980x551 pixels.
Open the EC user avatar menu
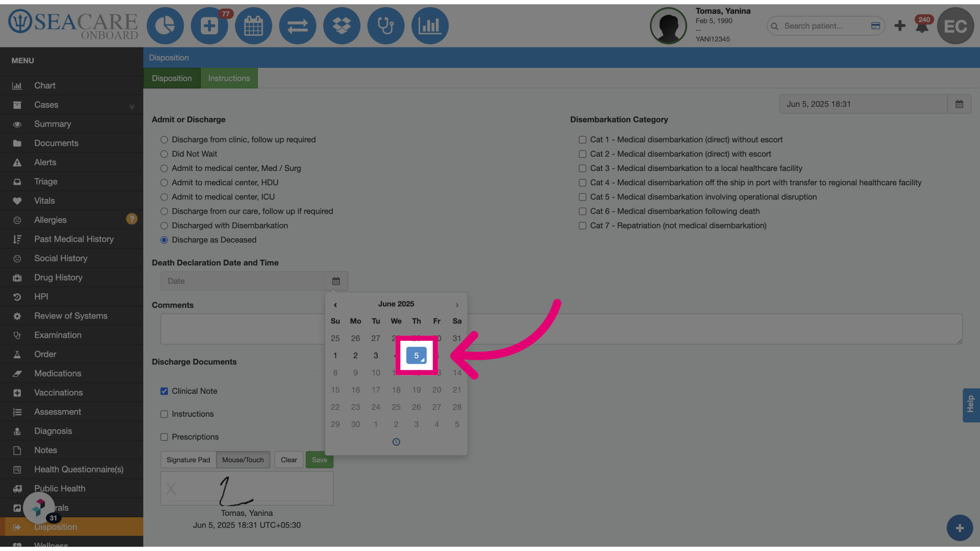[x=955, y=26]
